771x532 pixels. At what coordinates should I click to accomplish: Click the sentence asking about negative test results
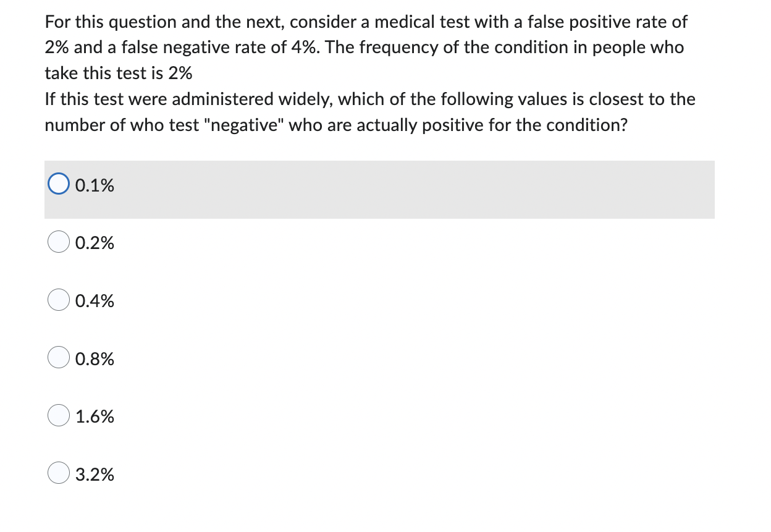click(x=369, y=112)
